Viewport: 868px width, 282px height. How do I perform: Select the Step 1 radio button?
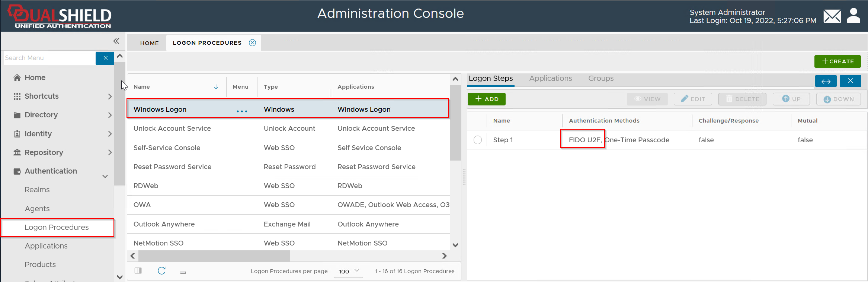point(478,140)
